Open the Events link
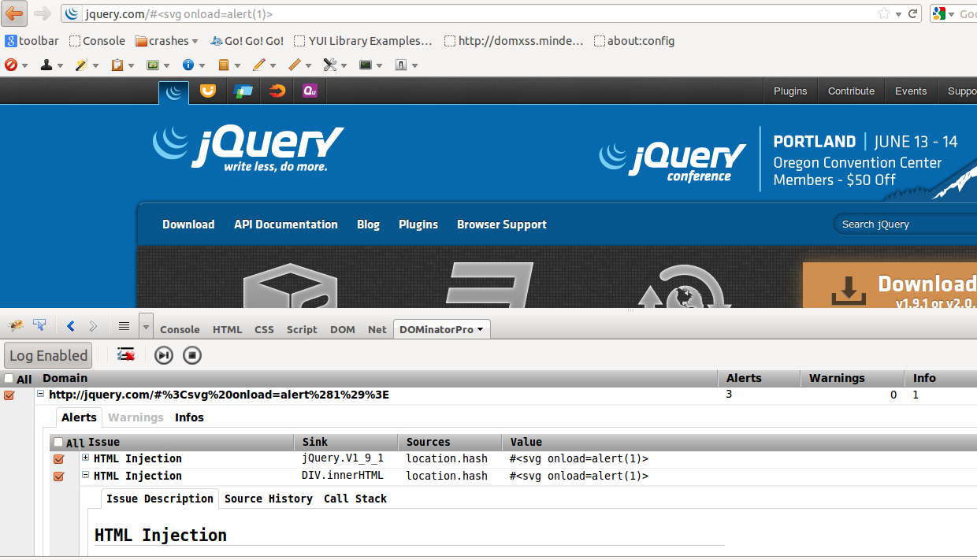The height and width of the screenshot is (560, 977). [x=911, y=91]
